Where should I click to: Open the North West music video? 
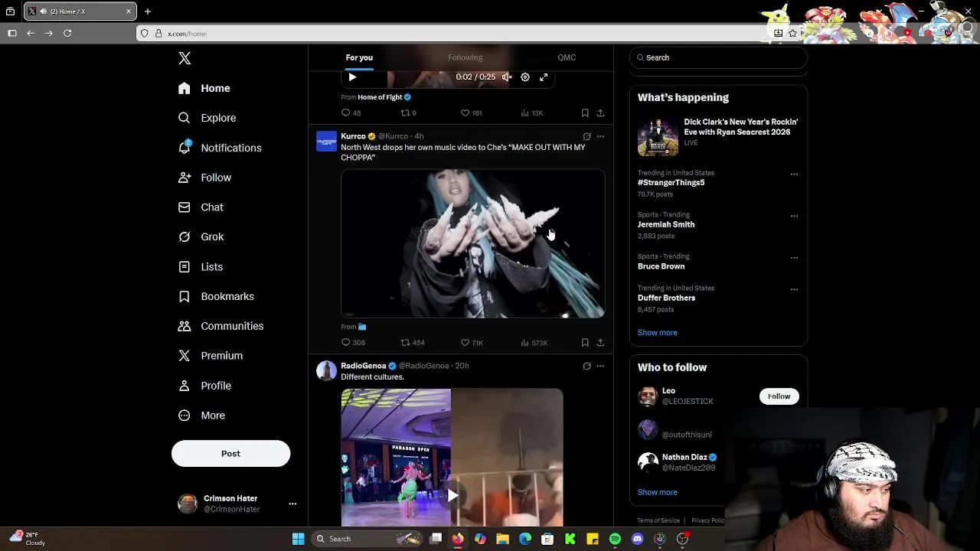473,243
